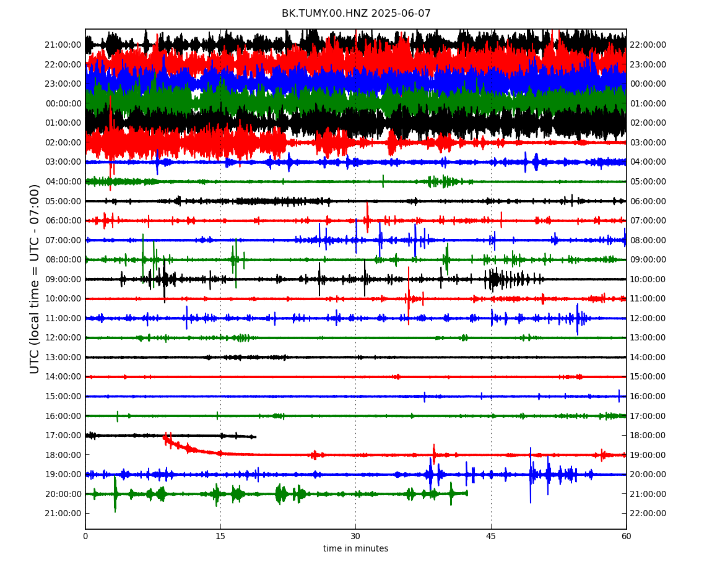Select left-axis UTC label 23:00:00
Viewport: 712px width, 588px height.
[63, 84]
